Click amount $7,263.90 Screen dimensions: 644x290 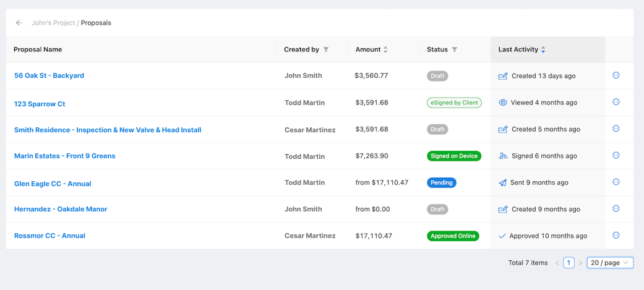pos(372,156)
